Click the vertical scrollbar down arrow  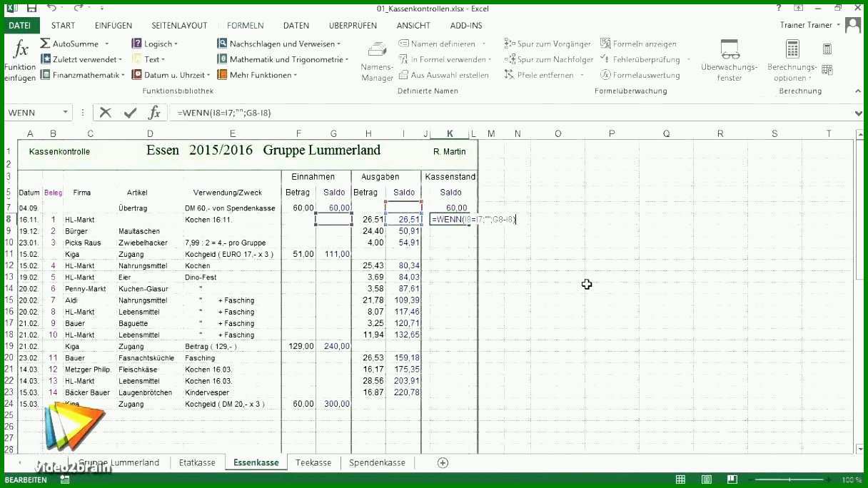pyautogui.click(x=859, y=448)
